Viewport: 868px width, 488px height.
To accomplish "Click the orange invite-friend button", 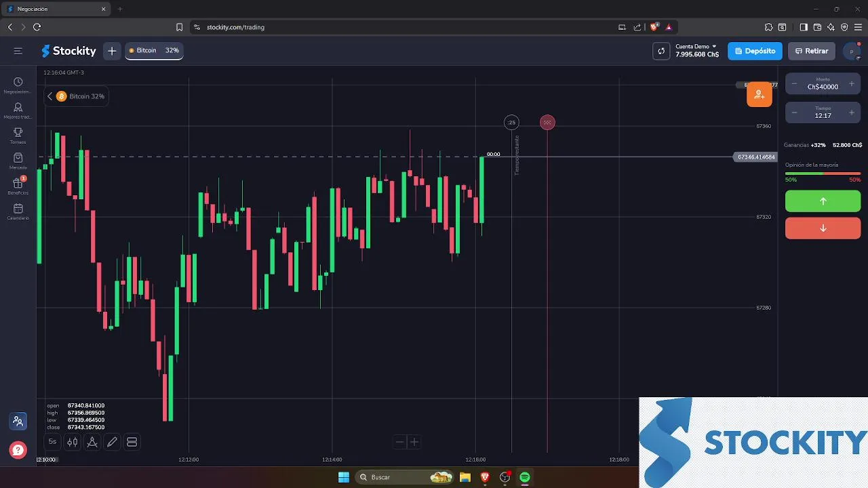I will [x=759, y=95].
